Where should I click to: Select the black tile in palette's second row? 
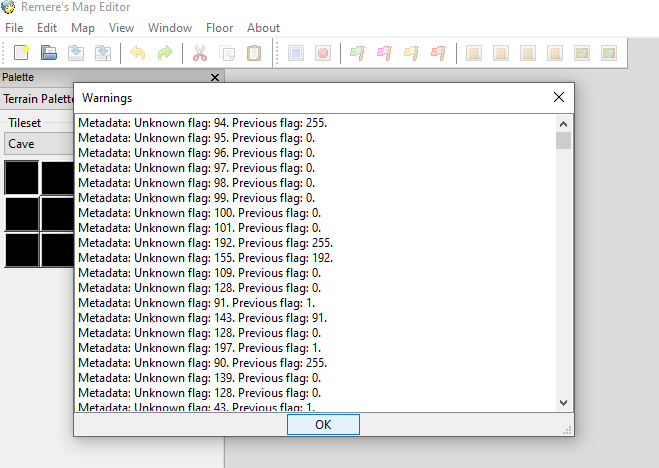[x=21, y=214]
